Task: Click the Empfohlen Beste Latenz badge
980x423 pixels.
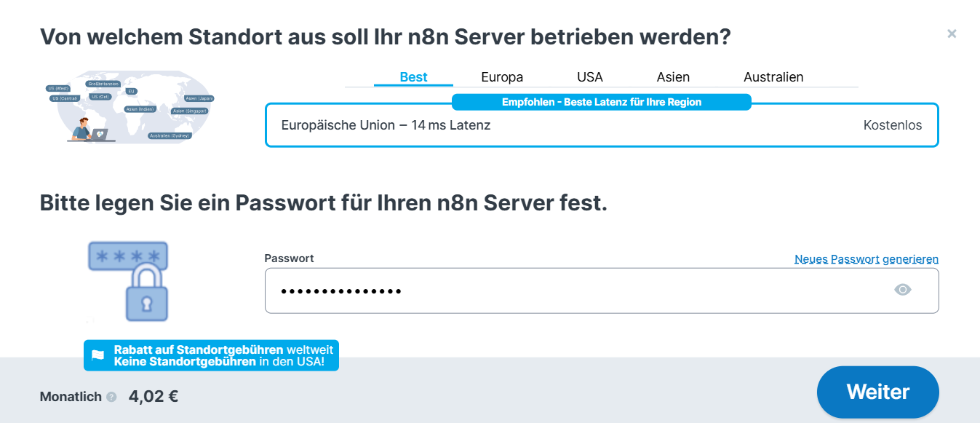Action: point(602,102)
